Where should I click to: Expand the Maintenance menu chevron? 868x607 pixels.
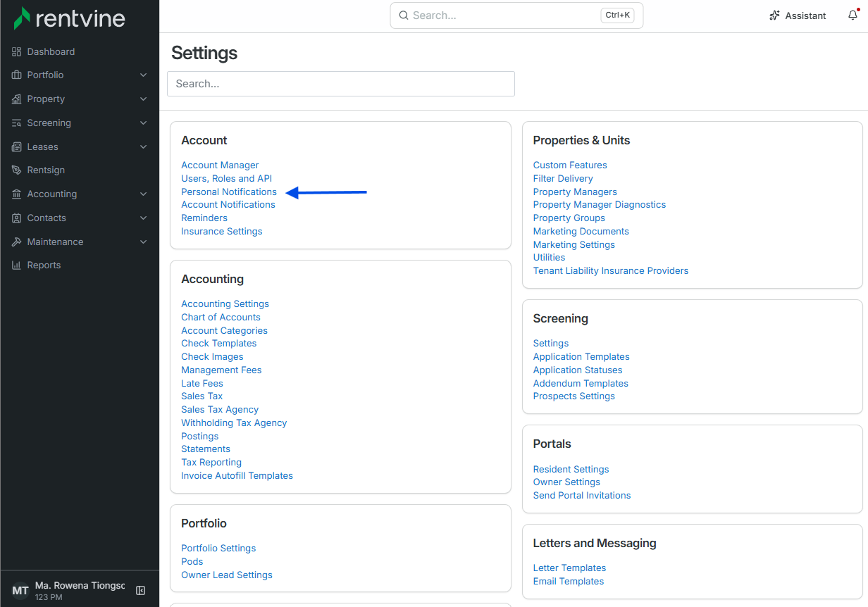[144, 242]
